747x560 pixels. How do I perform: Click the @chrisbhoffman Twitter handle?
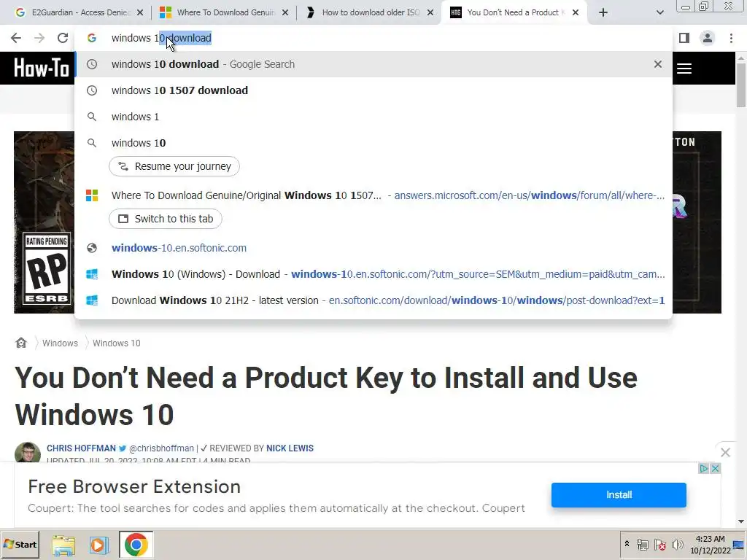[161, 448]
